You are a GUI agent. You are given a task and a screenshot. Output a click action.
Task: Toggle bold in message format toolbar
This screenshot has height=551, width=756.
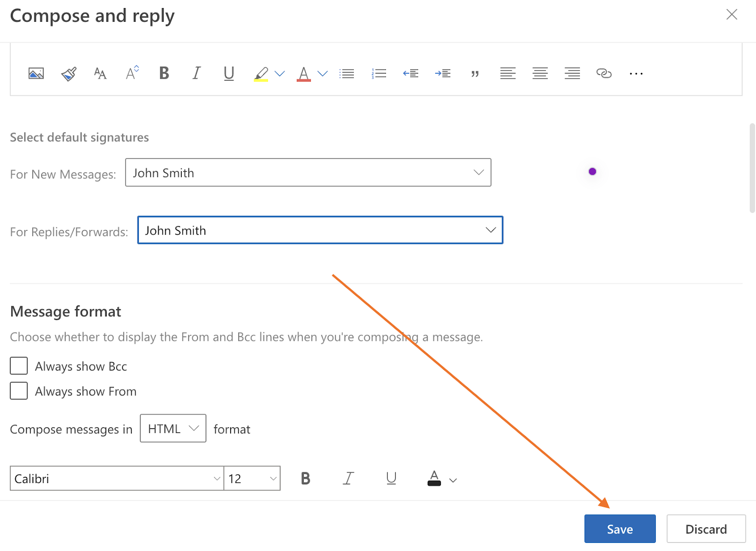pos(306,479)
